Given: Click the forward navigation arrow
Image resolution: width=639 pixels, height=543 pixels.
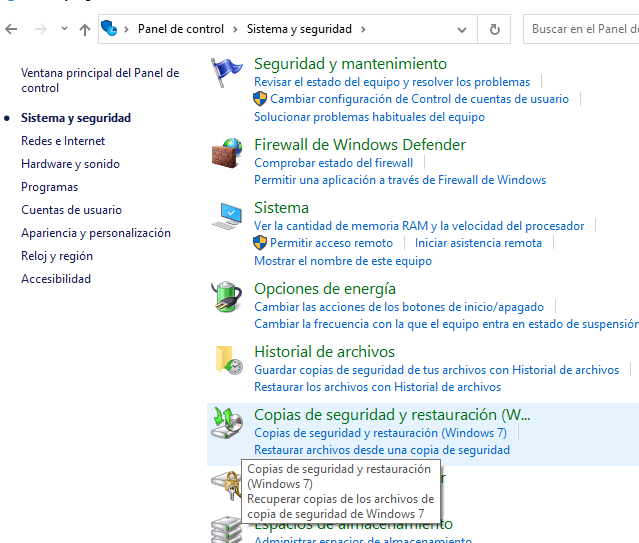Looking at the screenshot, I should (41, 29).
